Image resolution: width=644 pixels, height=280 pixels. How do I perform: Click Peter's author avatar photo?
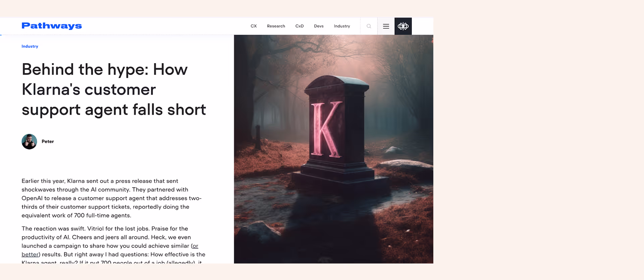tap(29, 142)
